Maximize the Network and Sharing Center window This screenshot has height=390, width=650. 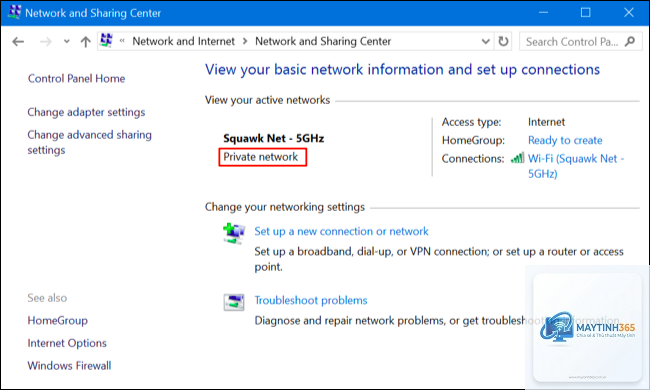tap(585, 13)
